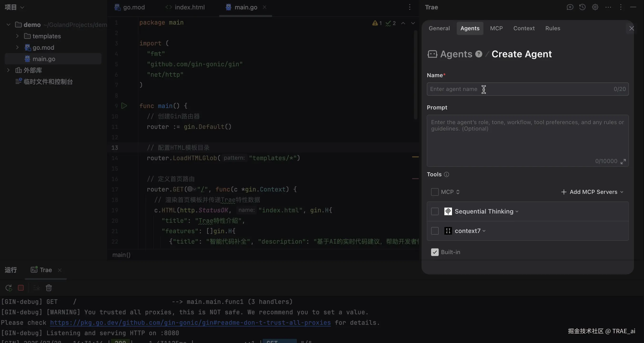Image resolution: width=644 pixels, height=343 pixels.
Task: Expand the templates folder in project tree
Action: 17,36
